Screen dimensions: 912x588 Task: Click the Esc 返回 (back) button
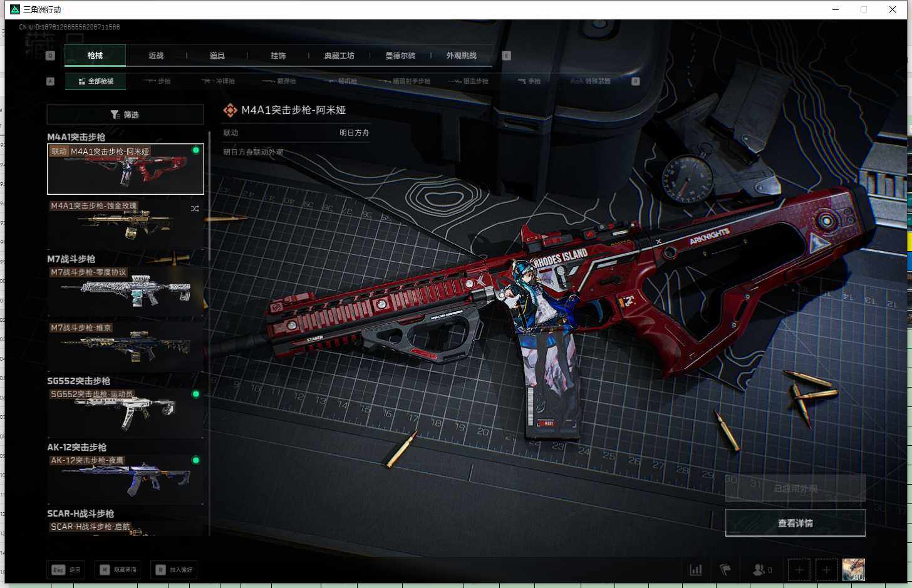pos(66,570)
